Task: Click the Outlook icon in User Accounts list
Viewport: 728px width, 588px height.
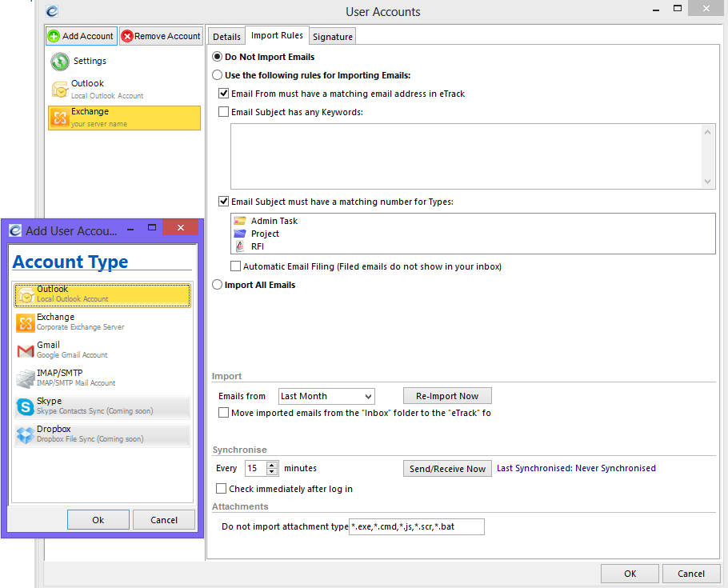Action: (x=60, y=89)
